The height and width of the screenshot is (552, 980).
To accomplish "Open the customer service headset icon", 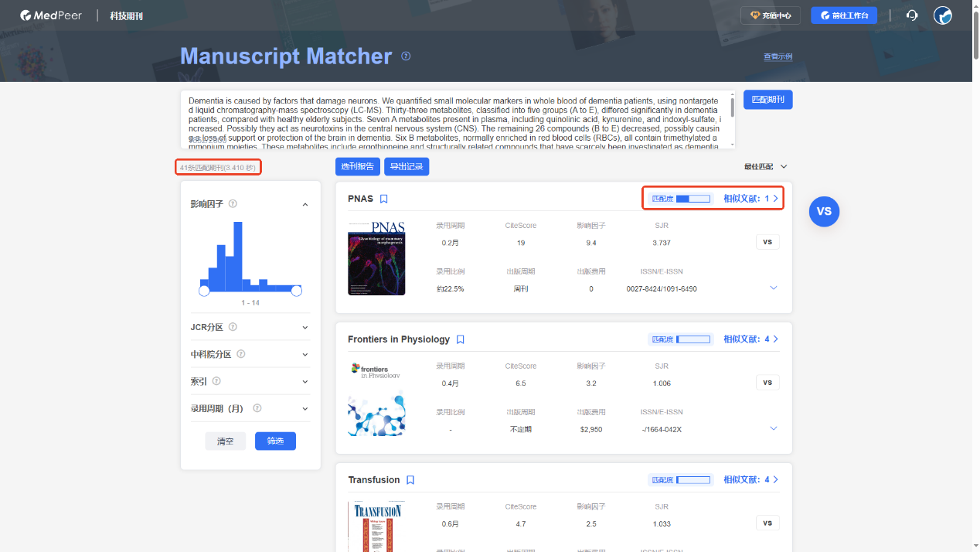I will click(912, 15).
